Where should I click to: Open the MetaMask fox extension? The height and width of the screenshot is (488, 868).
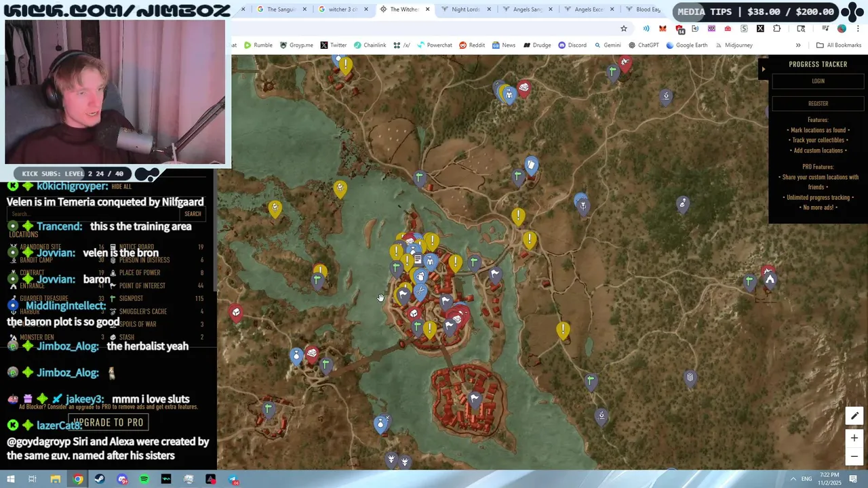[x=663, y=28]
